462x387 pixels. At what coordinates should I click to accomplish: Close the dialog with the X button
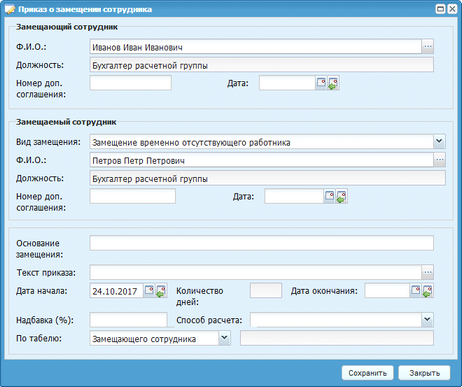pos(452,9)
